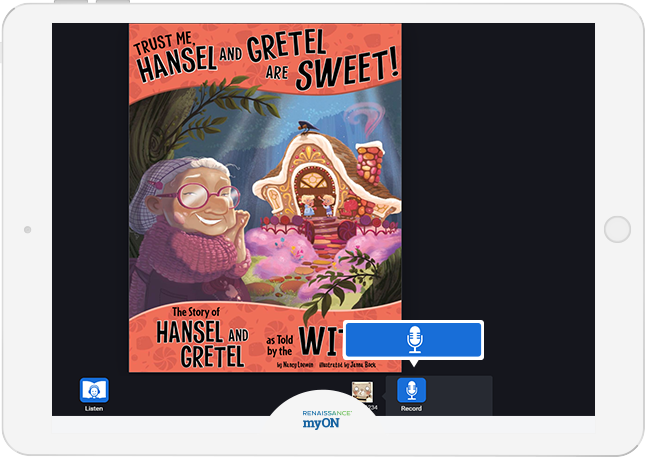Screen dimensions: 645x457
Task: Click the Renaissance myON logo
Action: coord(327,420)
